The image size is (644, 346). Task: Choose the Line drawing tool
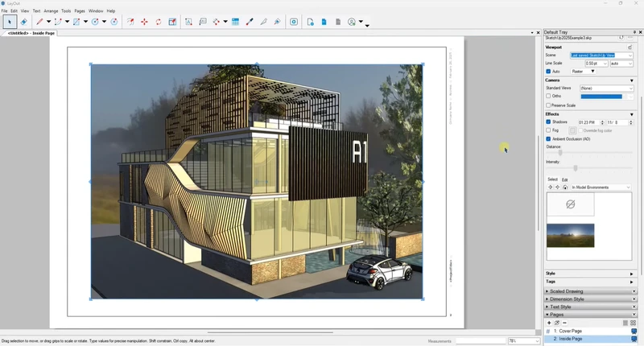pyautogui.click(x=39, y=22)
